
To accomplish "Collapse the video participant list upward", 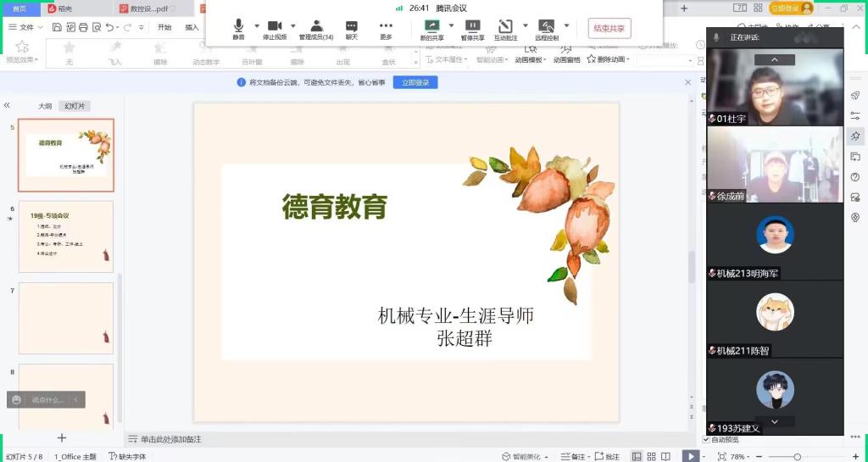I will click(775, 59).
